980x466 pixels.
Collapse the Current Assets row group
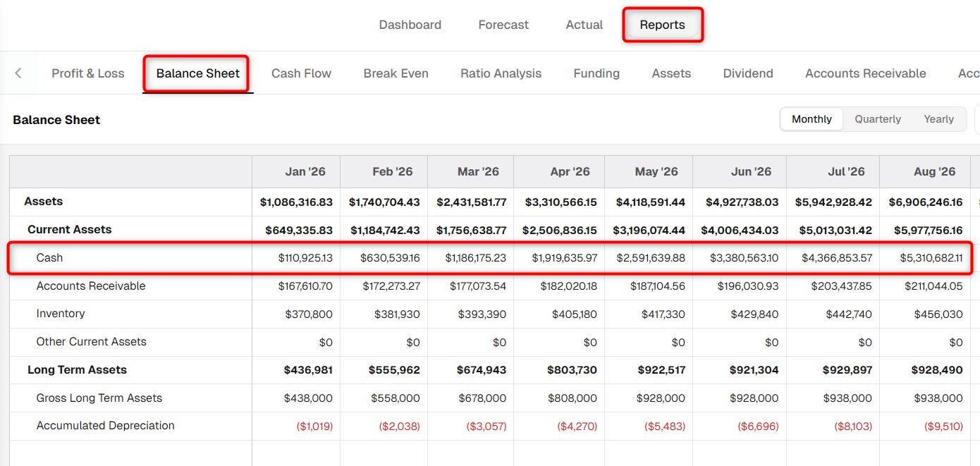click(x=69, y=230)
